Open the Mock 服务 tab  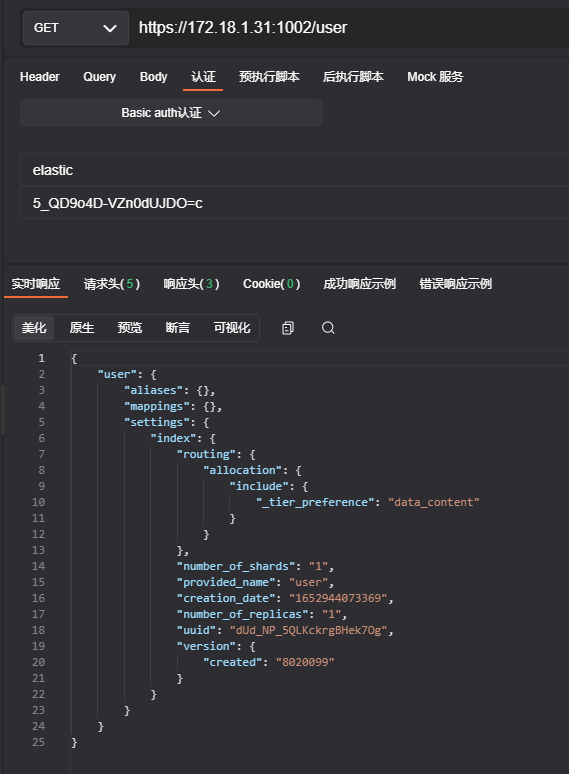(x=435, y=77)
